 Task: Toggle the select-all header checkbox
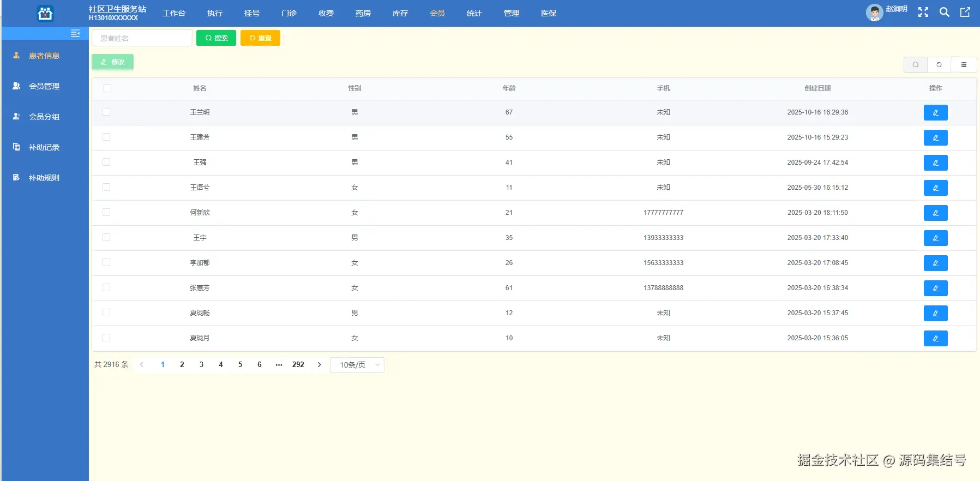click(107, 88)
